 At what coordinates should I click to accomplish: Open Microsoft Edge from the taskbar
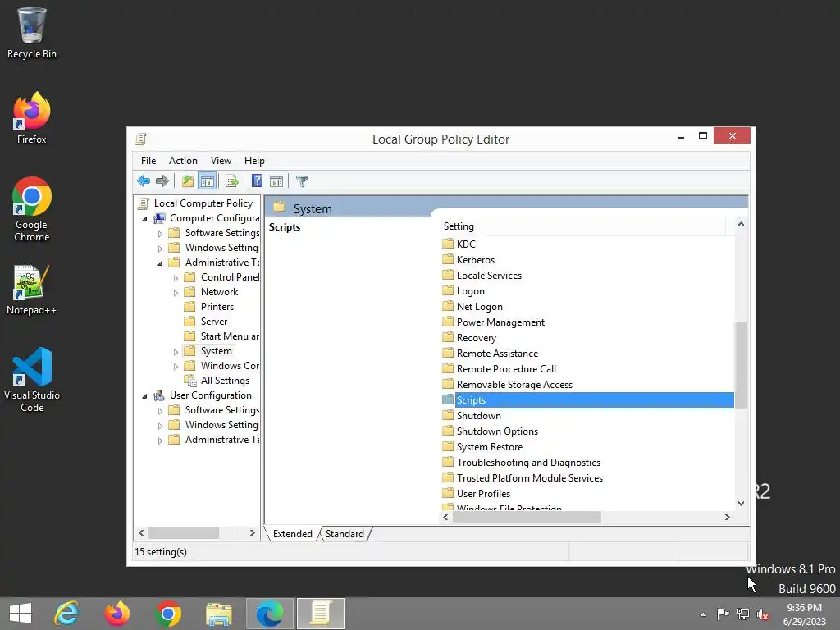(x=269, y=614)
